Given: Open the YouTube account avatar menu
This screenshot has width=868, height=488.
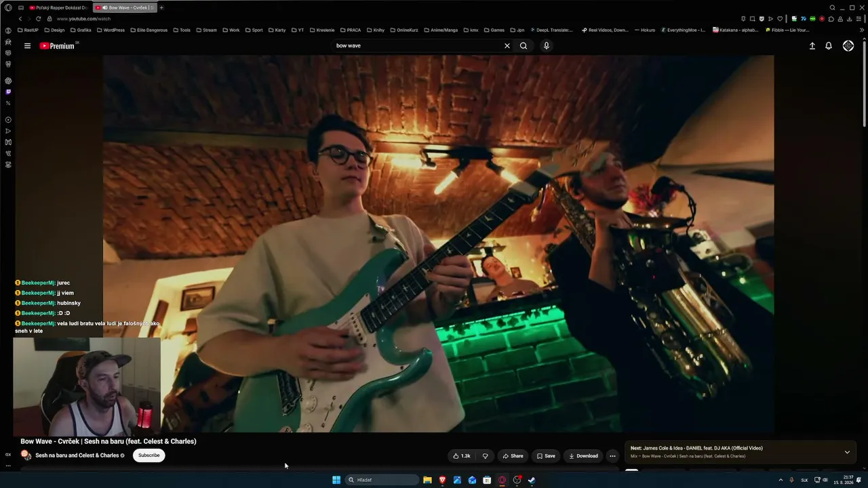Looking at the screenshot, I should (x=848, y=46).
